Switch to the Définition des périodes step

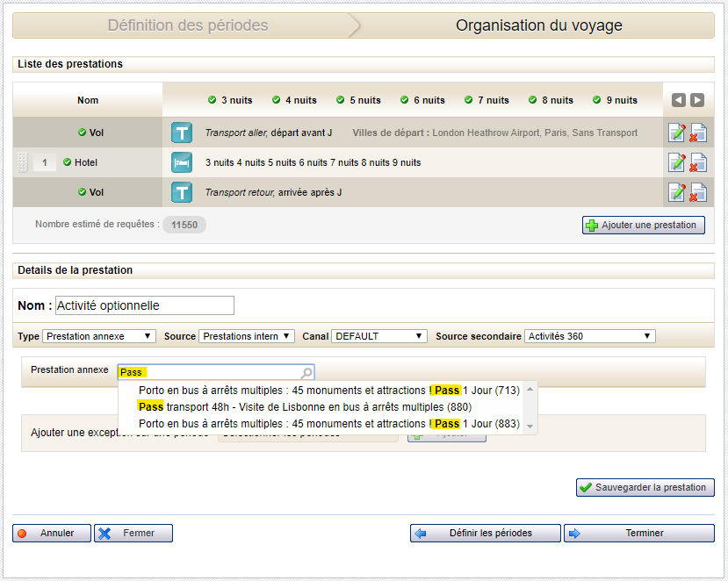188,25
